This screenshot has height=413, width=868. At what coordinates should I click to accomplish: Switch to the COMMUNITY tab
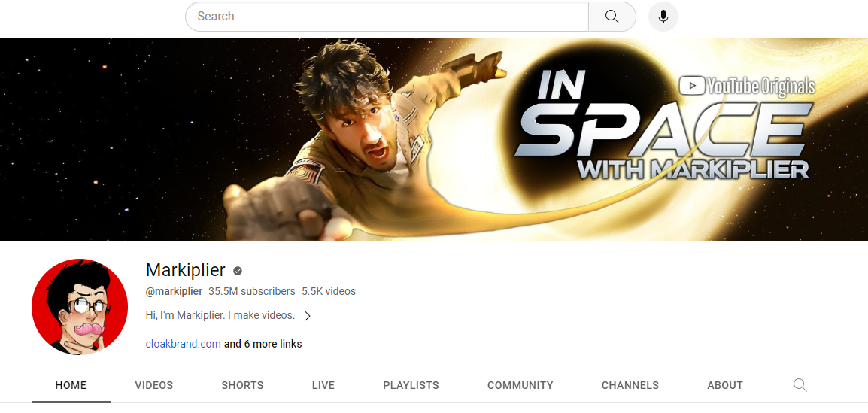click(520, 385)
